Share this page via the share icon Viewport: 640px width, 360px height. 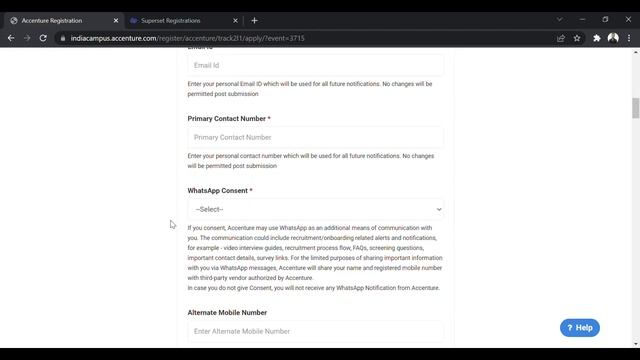tap(561, 38)
